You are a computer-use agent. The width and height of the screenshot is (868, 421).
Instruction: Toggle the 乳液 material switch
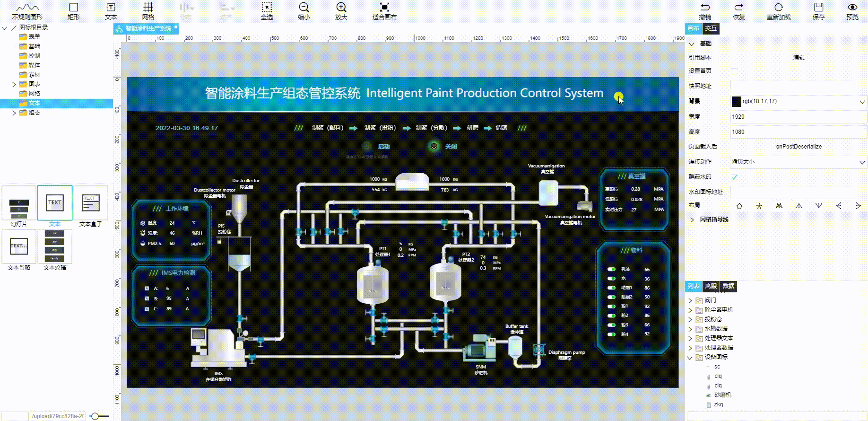611,269
